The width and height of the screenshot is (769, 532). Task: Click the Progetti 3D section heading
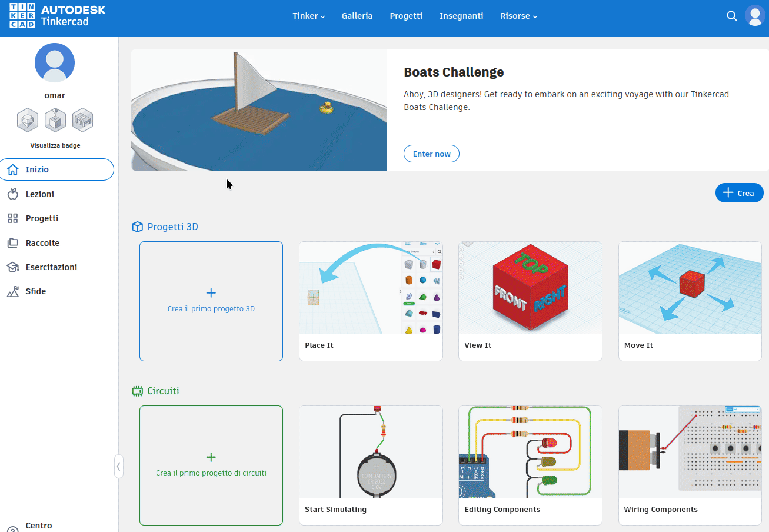click(x=172, y=227)
